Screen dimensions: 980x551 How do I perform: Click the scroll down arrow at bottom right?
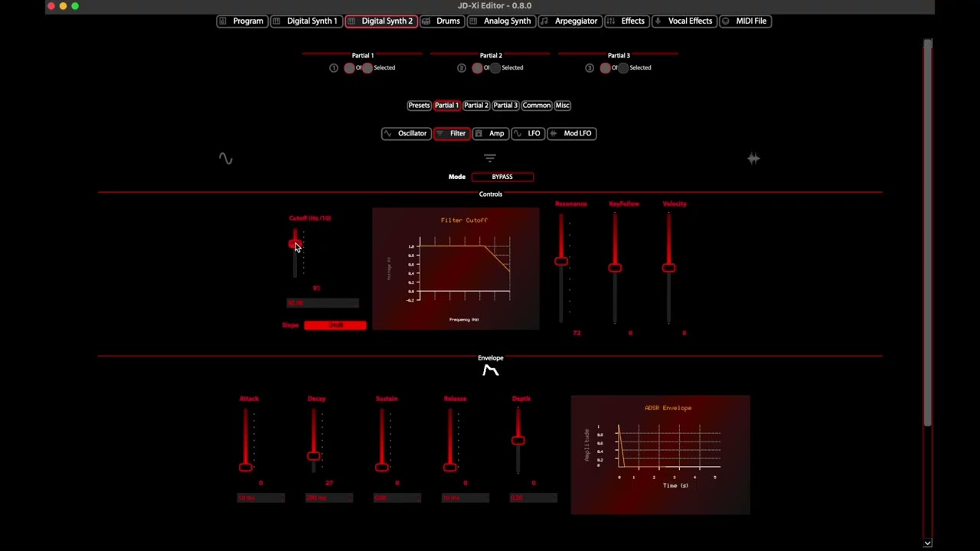coord(927,543)
